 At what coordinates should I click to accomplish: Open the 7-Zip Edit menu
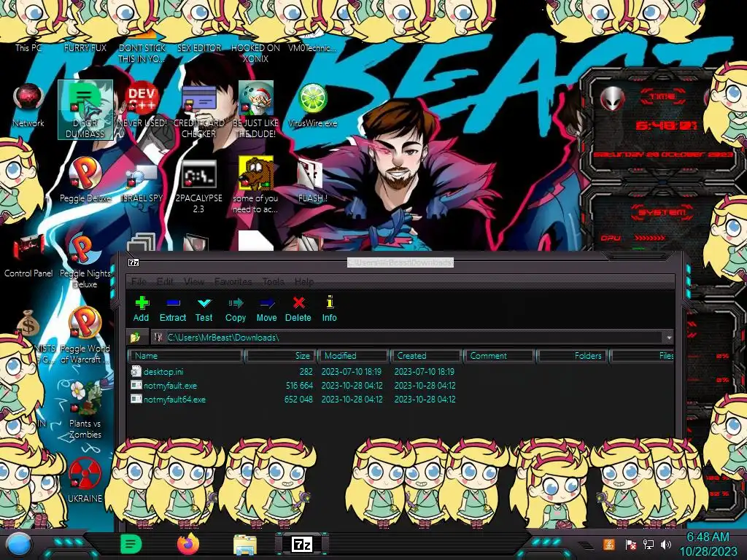[x=165, y=281]
